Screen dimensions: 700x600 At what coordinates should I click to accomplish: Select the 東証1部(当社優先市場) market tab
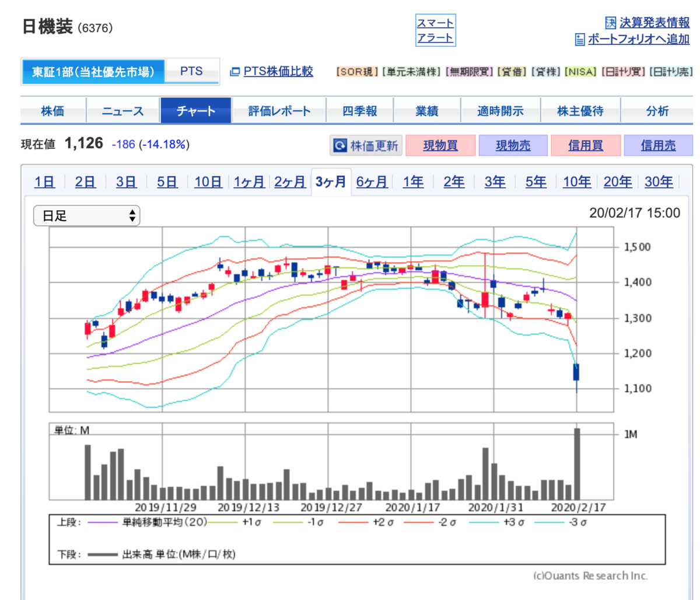[x=93, y=72]
